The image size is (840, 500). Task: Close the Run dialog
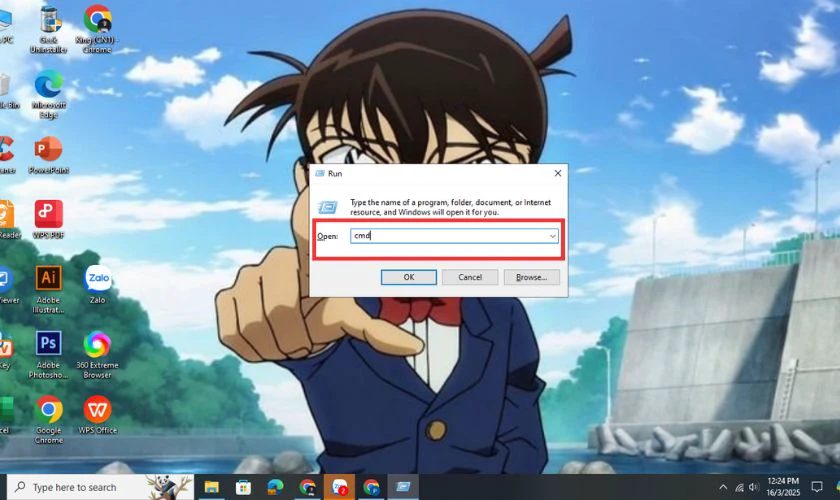click(x=558, y=173)
